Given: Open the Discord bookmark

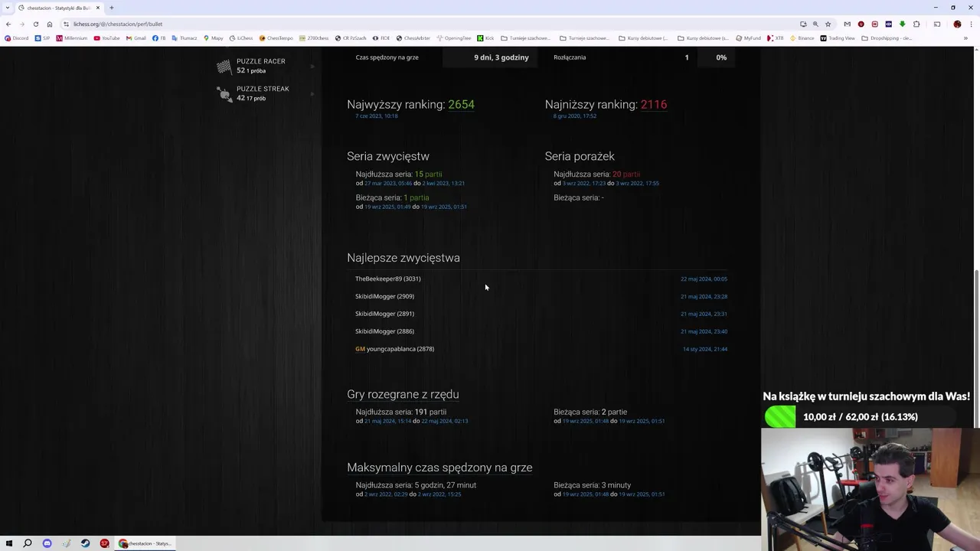Looking at the screenshot, I should 16,38.
